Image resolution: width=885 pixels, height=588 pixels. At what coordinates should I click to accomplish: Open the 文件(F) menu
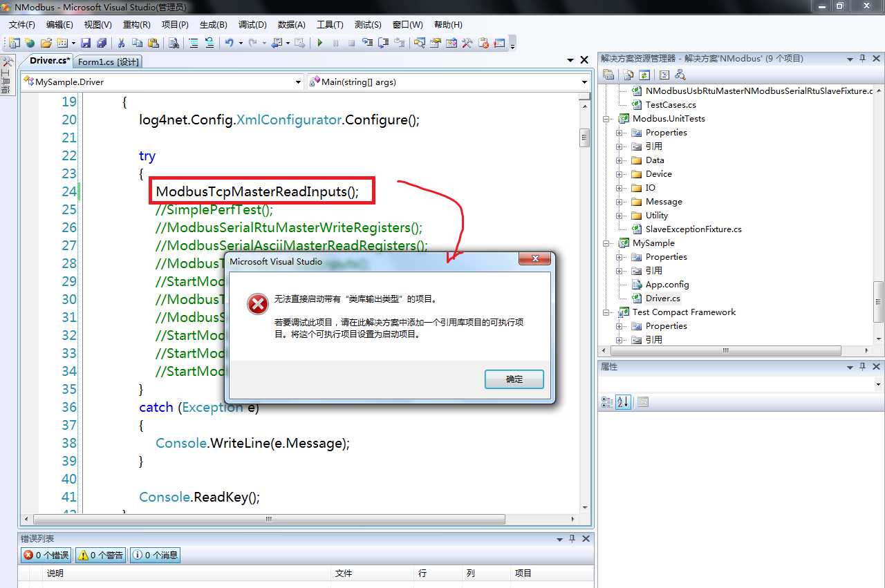[x=22, y=25]
